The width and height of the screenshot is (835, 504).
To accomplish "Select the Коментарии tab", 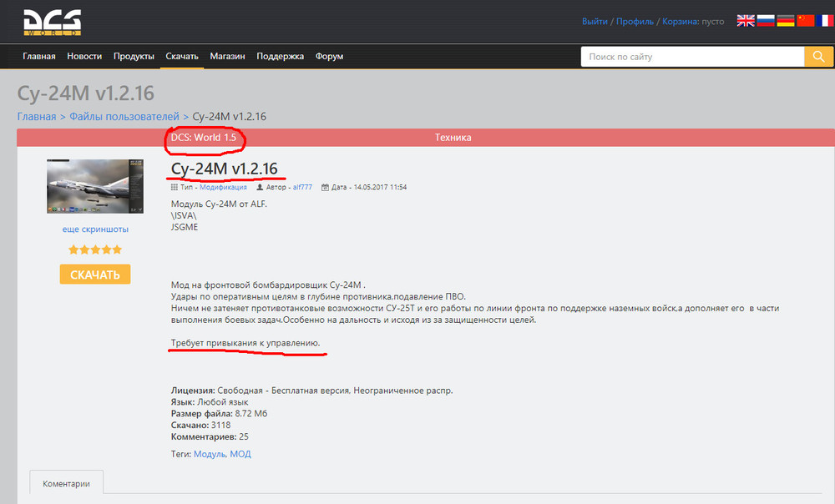I will (66, 484).
